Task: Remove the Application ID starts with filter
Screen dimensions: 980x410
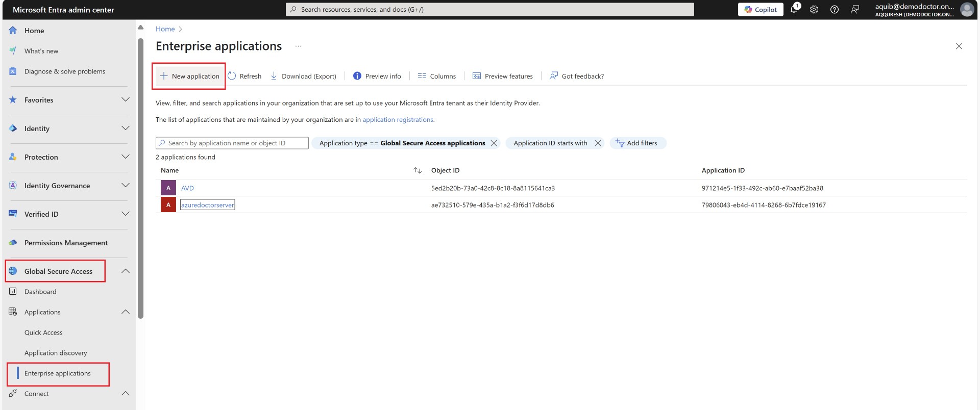Action: point(598,143)
